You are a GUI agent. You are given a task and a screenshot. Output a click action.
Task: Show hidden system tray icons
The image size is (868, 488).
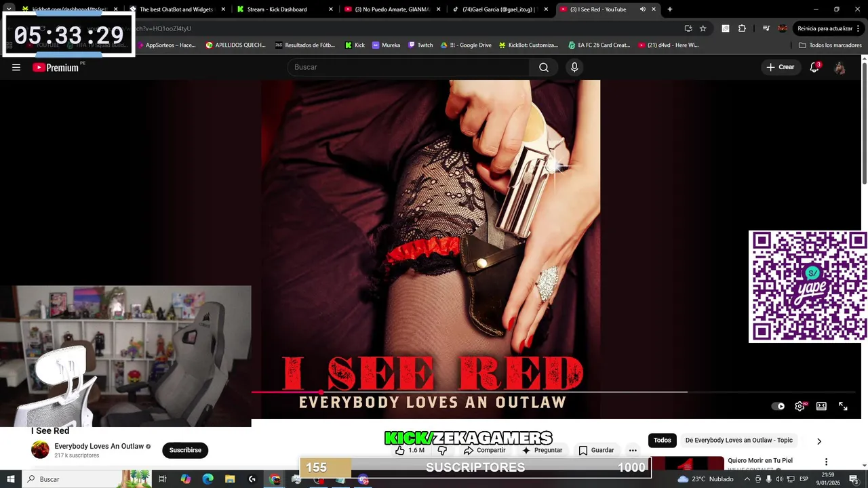click(747, 479)
